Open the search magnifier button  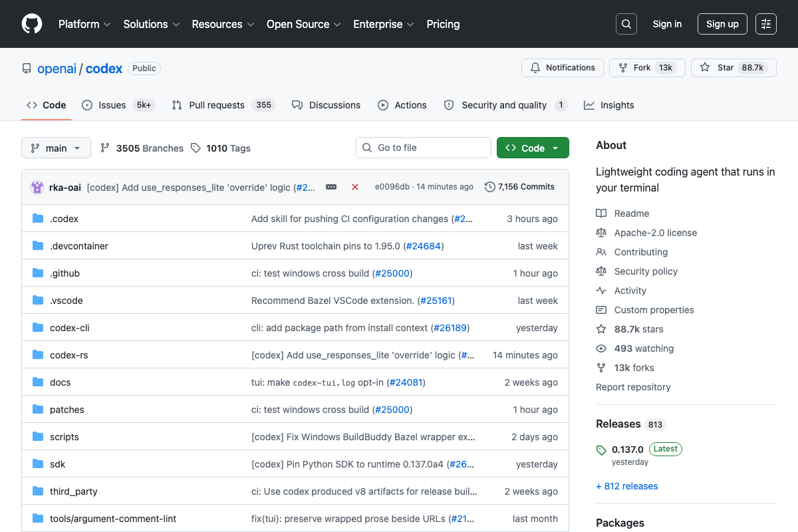pyautogui.click(x=626, y=24)
